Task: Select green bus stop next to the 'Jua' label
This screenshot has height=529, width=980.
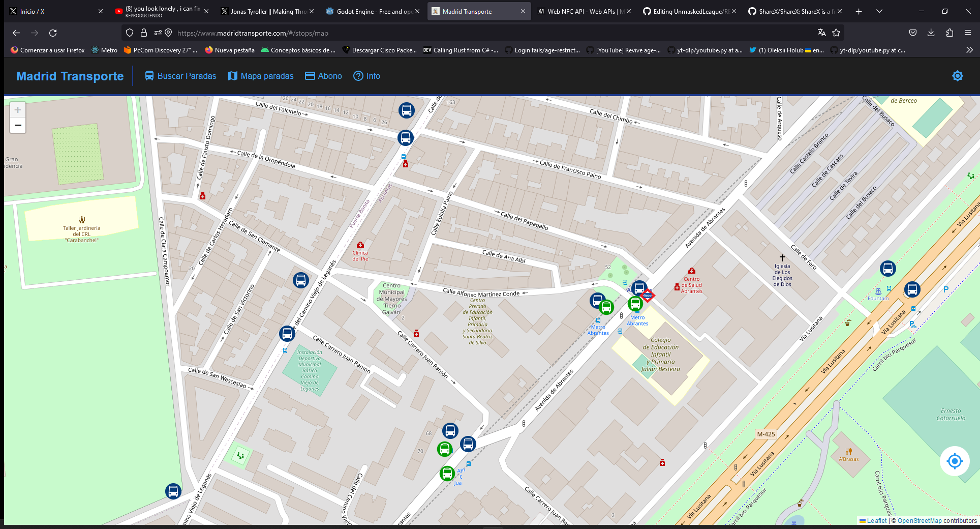Action: click(x=447, y=474)
